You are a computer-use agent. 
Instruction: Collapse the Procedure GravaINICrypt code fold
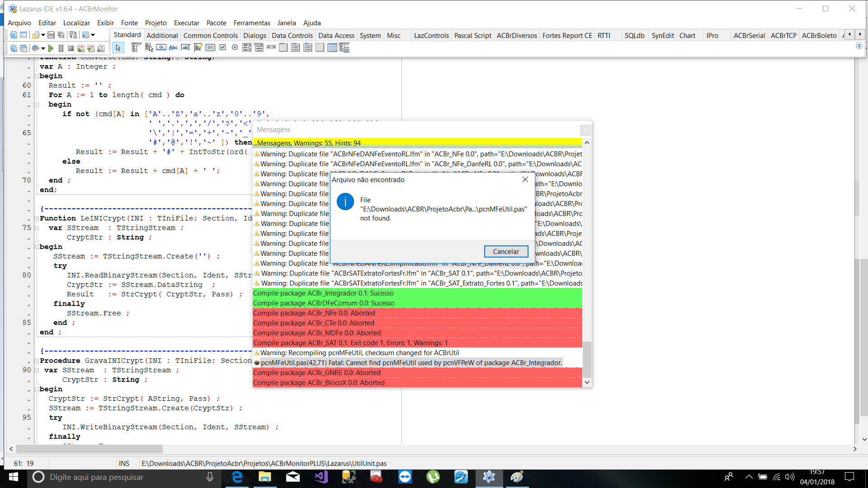click(x=37, y=361)
